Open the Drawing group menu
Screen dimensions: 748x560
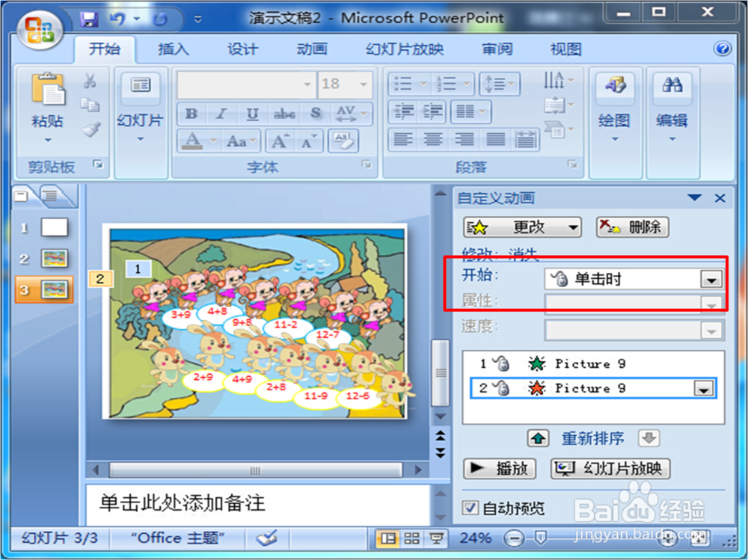pos(614,108)
